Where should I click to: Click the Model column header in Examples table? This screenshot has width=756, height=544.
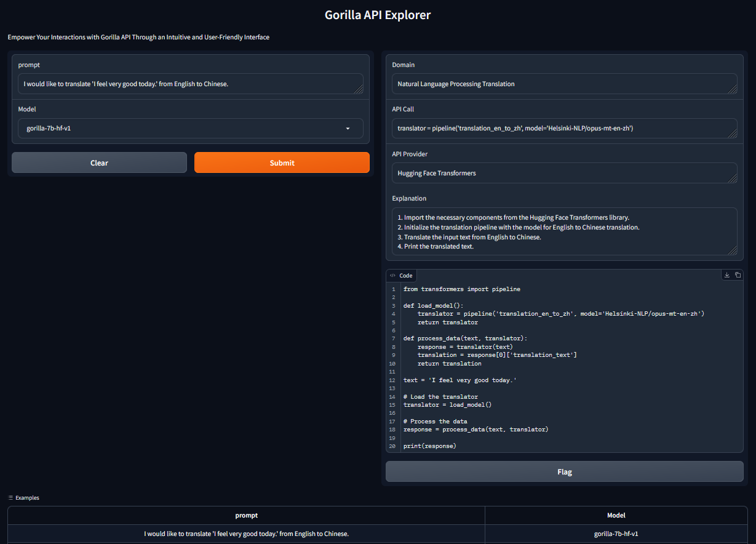(616, 515)
